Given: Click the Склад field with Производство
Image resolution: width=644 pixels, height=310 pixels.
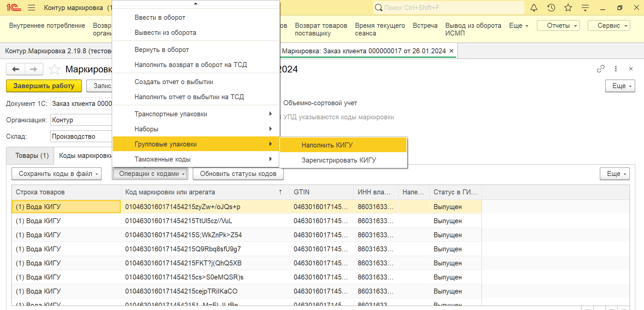Looking at the screenshot, I should click(x=81, y=136).
